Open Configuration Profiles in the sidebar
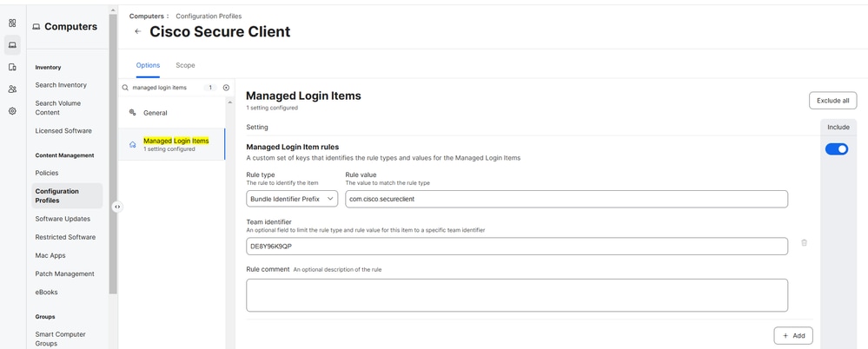Screen dimensions: 868x349 coord(57,195)
